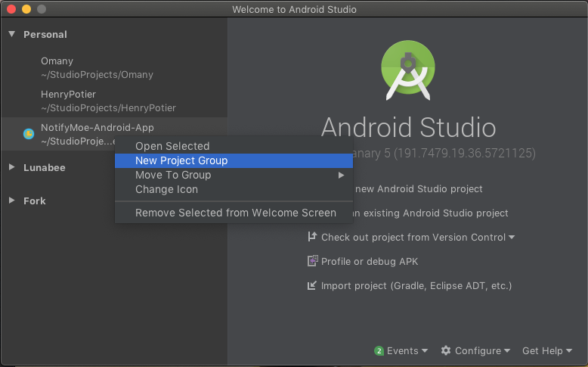Click the ~/StudioProjects/HenryPotier path text
The image size is (588, 367).
tap(108, 107)
